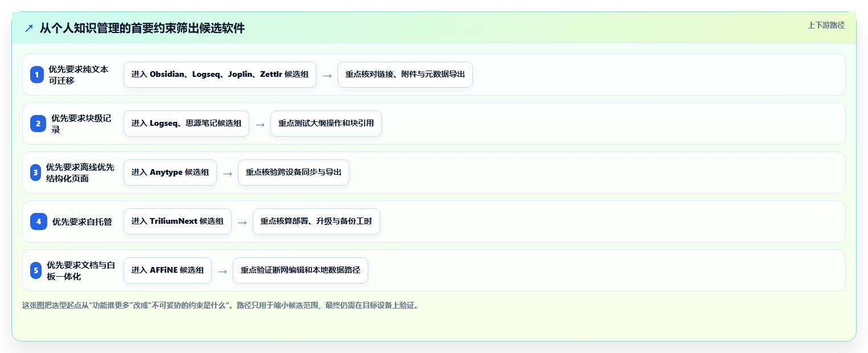Click the arrow icon beside the title

[x=29, y=28]
